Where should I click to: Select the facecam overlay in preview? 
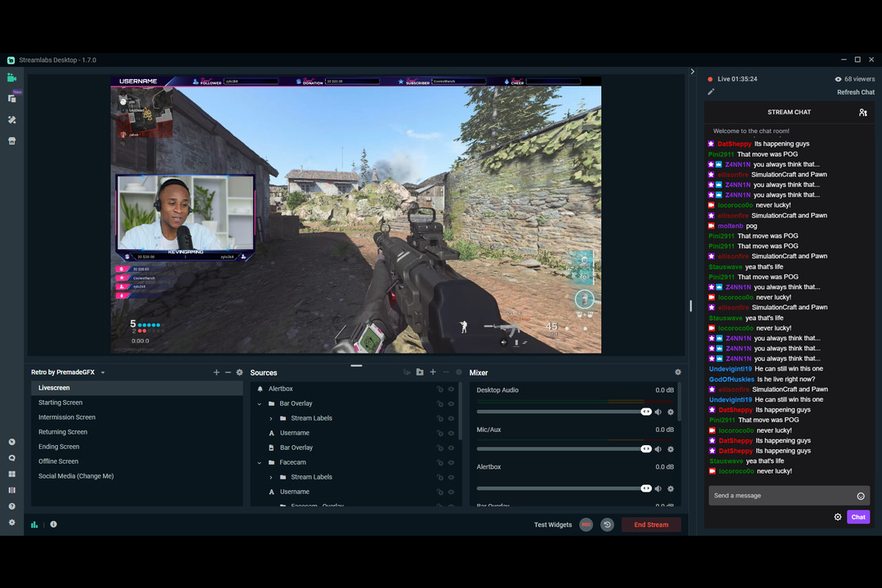pos(185,217)
